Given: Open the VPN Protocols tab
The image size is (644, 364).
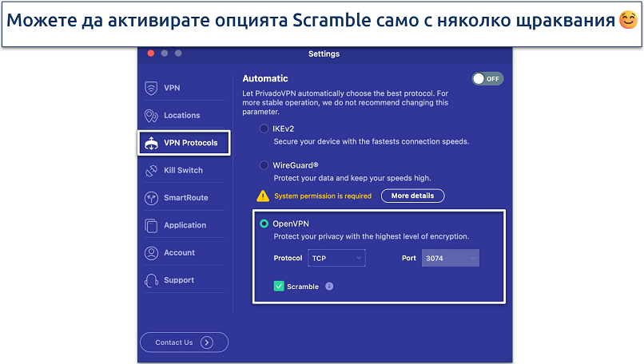Looking at the screenshot, I should pyautogui.click(x=184, y=143).
